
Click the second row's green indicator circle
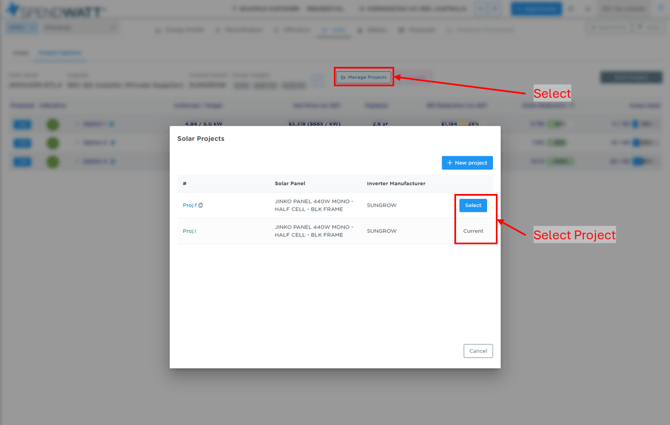point(52,143)
